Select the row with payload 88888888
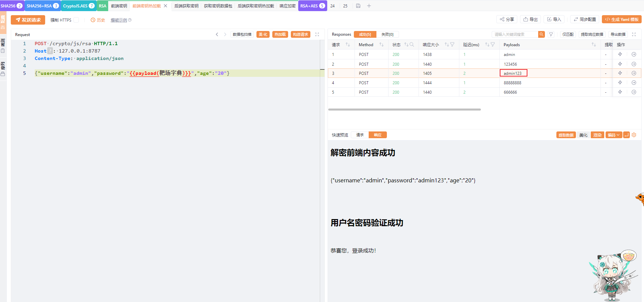The image size is (644, 302). coord(484,83)
